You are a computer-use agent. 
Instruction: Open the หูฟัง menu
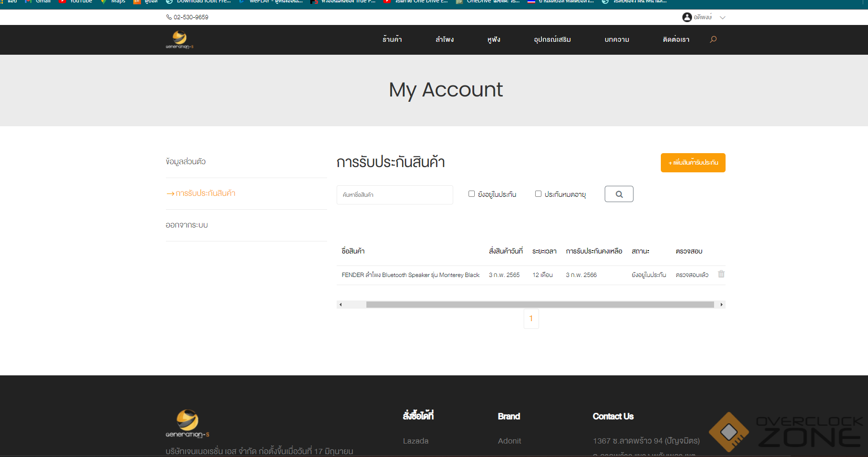click(x=494, y=39)
